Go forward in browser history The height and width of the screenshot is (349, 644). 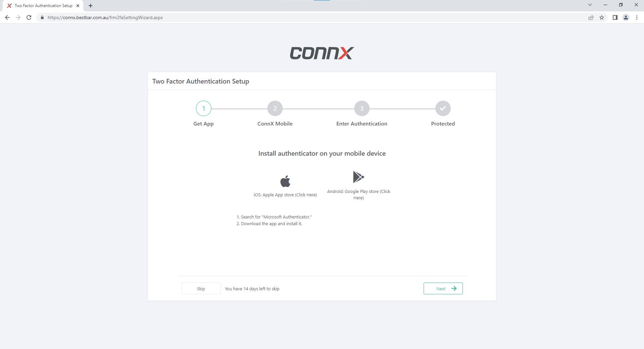[18, 17]
